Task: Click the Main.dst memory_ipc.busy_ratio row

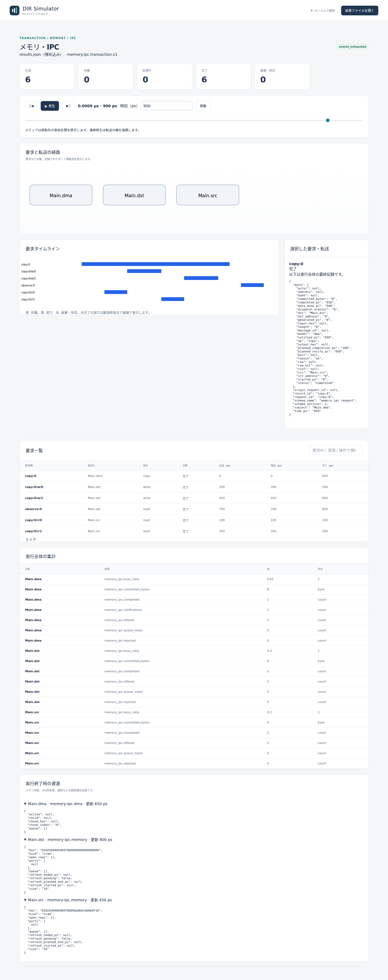Action: pyautogui.click(x=194, y=651)
